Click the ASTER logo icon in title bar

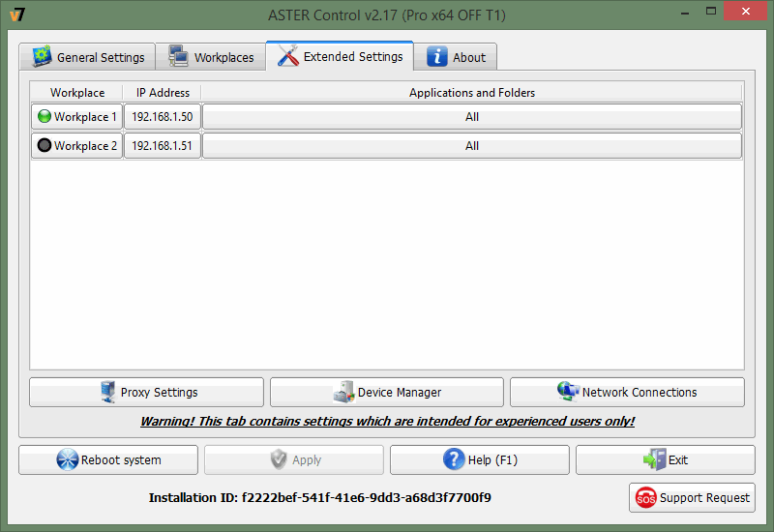16,15
